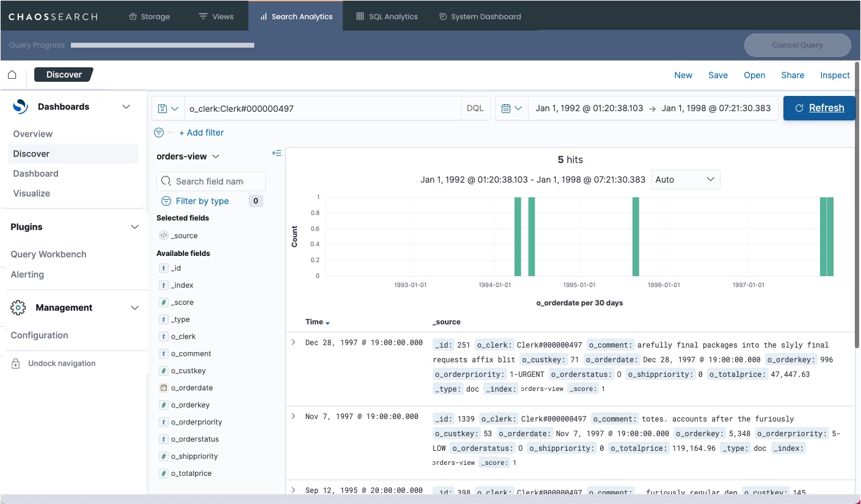The image size is (861, 504).
Task: Select the o_orderpriority field
Action: tap(196, 422)
